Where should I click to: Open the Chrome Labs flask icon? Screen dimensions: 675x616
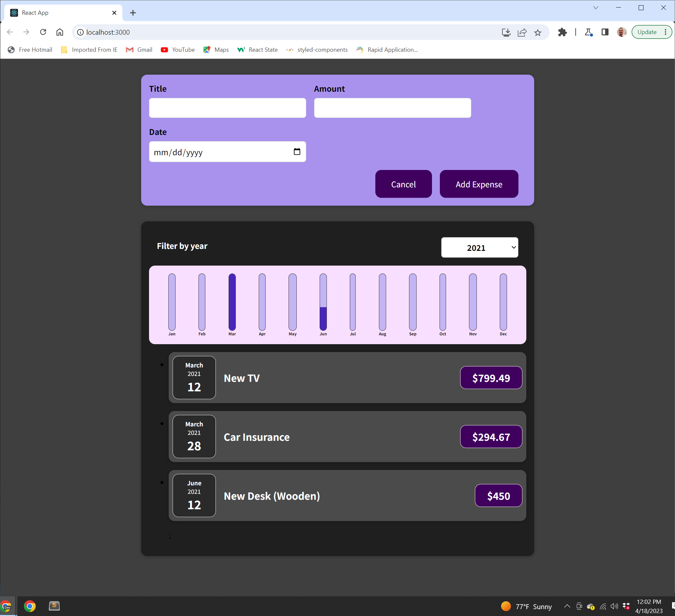(588, 32)
